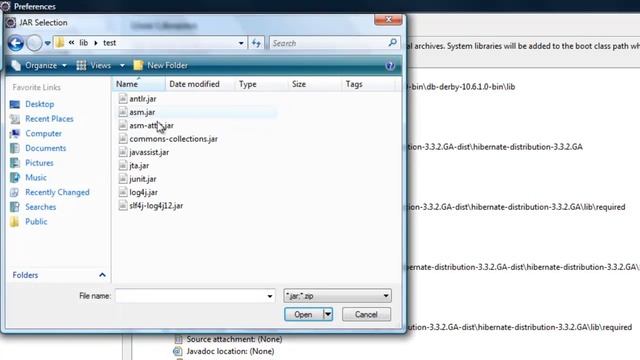Screen dimensions: 640x360
Task: Select the commons-collections.jar file
Action: (173, 139)
